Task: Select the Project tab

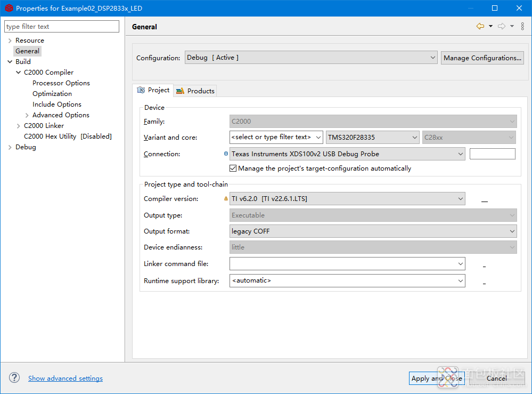Action: coord(153,90)
